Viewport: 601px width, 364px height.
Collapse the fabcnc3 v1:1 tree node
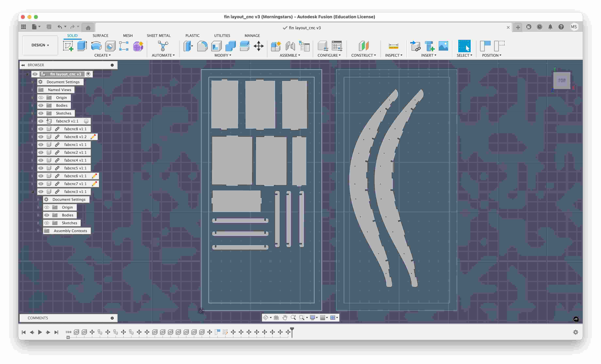pyautogui.click(x=32, y=192)
